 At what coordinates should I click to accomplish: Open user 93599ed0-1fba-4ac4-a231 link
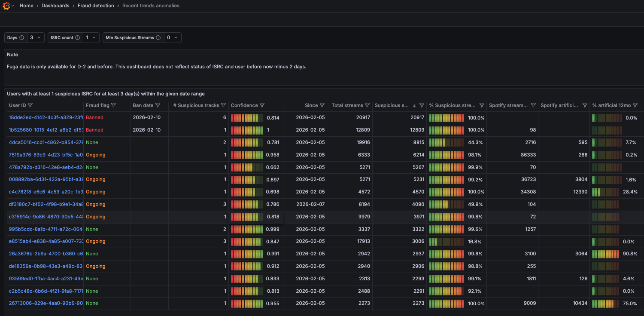click(46, 279)
